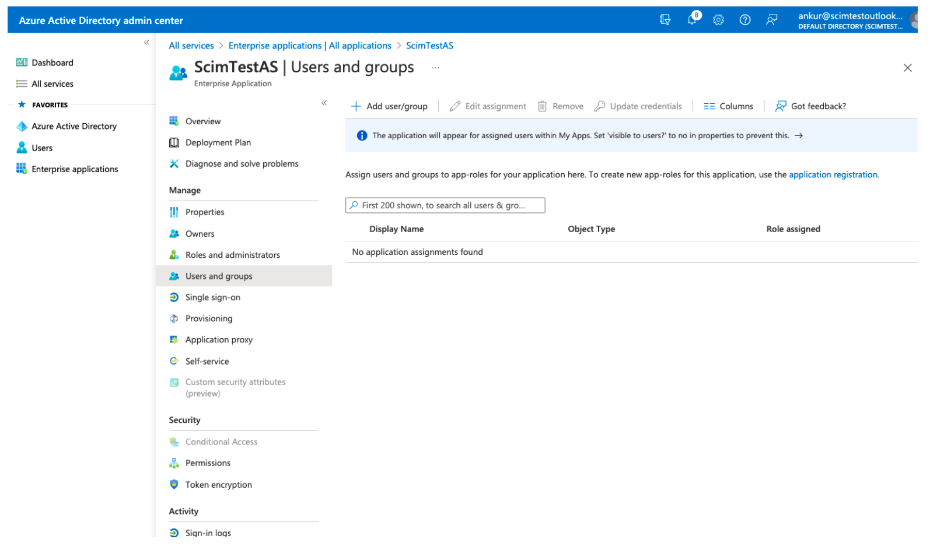Select Single sign-on in the Manage menu
This screenshot has width=937, height=560.
click(x=212, y=297)
